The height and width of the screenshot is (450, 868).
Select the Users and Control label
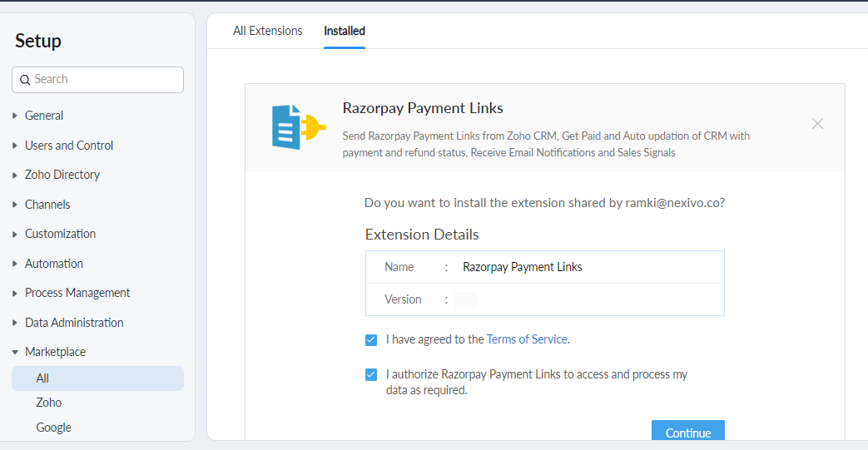click(x=68, y=146)
